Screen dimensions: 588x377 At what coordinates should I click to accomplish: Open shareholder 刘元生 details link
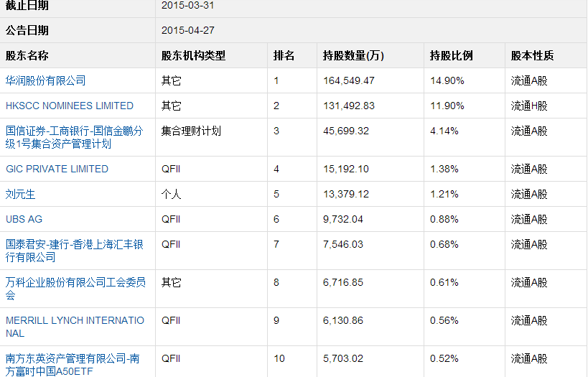(x=20, y=194)
